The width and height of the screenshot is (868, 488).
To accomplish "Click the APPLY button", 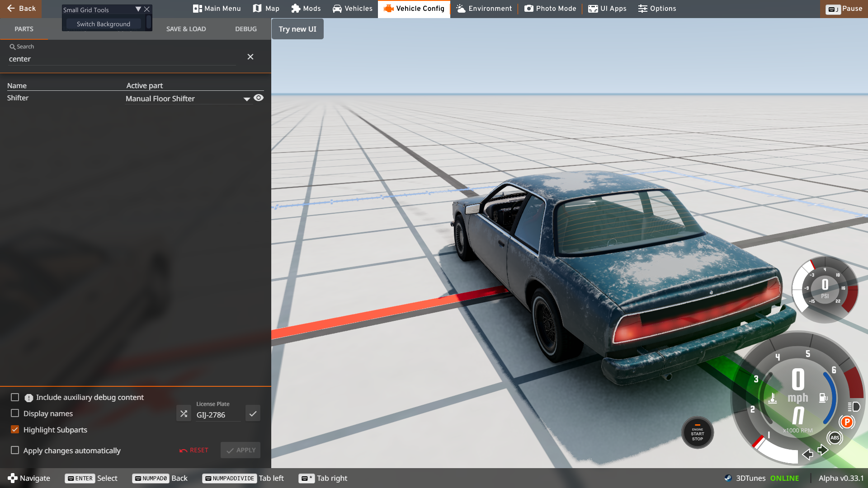I will 241,450.
